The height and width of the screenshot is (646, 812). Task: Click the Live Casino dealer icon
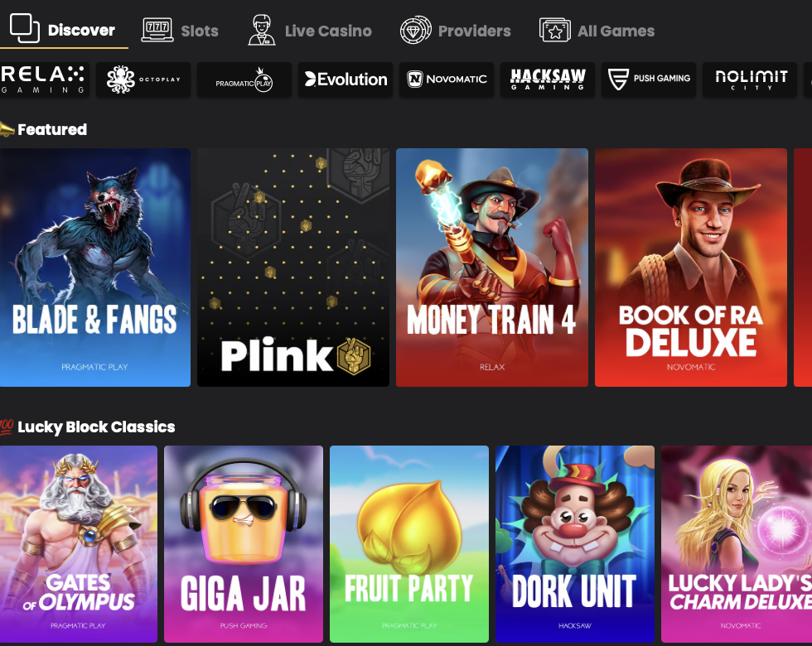pyautogui.click(x=262, y=30)
